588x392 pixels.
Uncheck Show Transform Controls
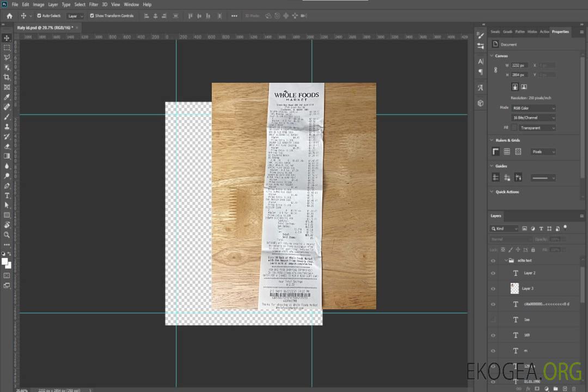click(x=91, y=16)
